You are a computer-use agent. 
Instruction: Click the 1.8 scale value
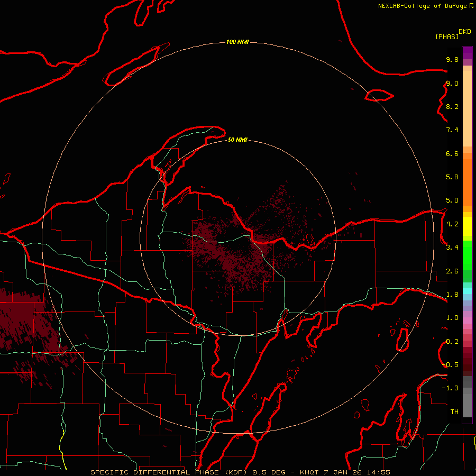(452, 295)
